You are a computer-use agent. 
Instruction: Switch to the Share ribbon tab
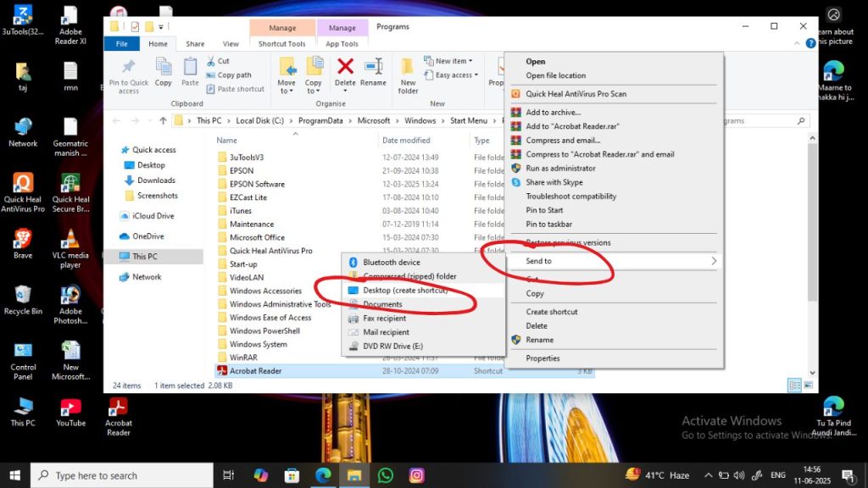click(x=195, y=44)
